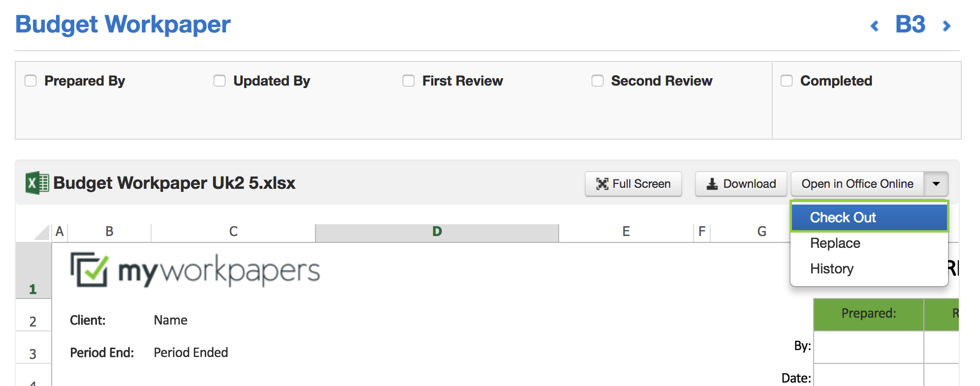Click the Full Screen expand icon

pyautogui.click(x=602, y=184)
